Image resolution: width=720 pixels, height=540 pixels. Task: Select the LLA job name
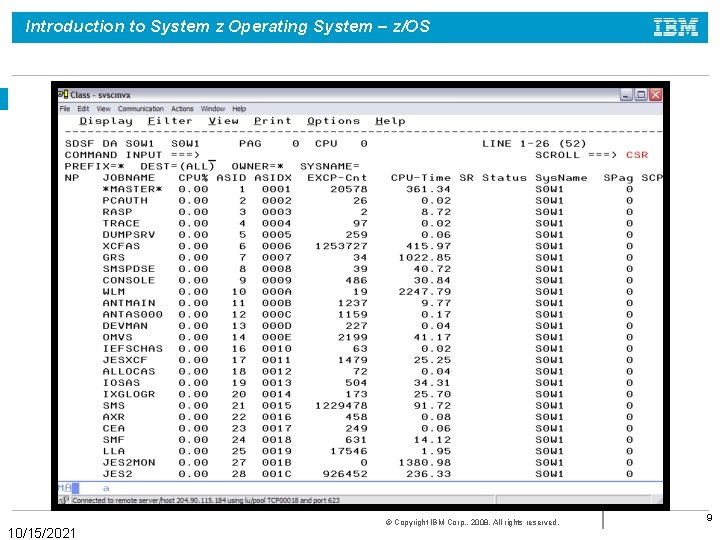114,451
